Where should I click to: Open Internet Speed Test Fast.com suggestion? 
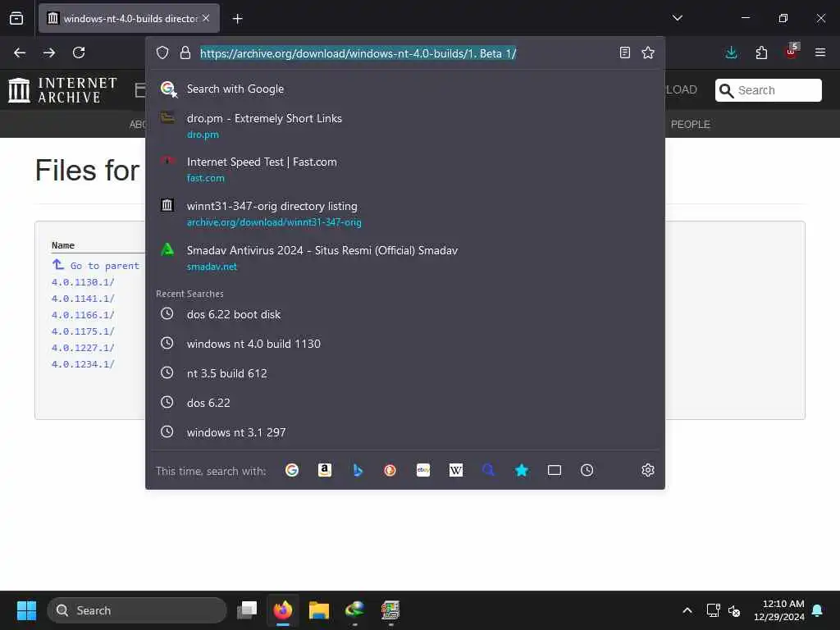[405, 169]
